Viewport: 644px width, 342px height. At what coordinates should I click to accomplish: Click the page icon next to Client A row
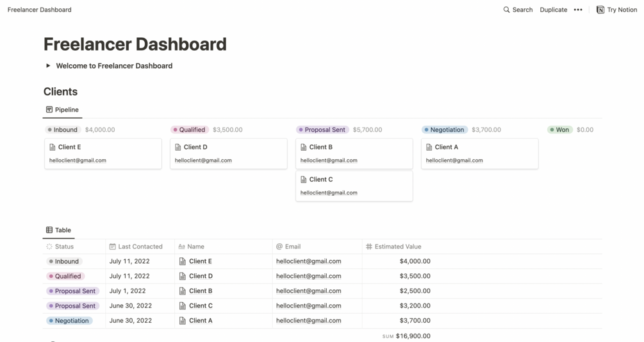pyautogui.click(x=183, y=321)
